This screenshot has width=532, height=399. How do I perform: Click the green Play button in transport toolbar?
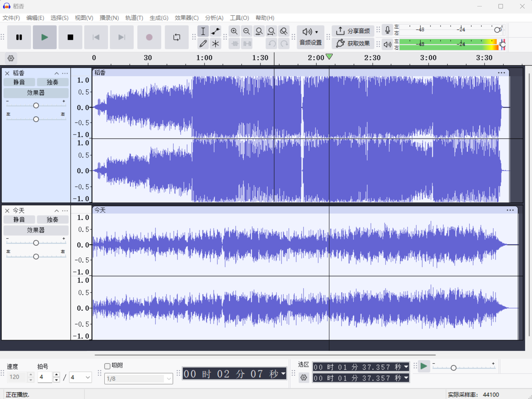click(45, 37)
